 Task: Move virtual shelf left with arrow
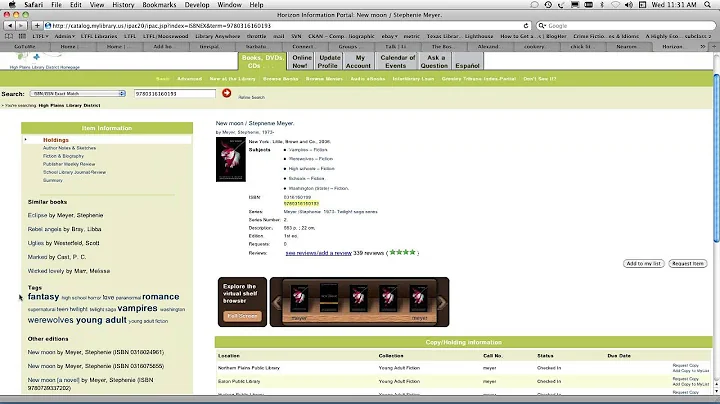pyautogui.click(x=277, y=303)
